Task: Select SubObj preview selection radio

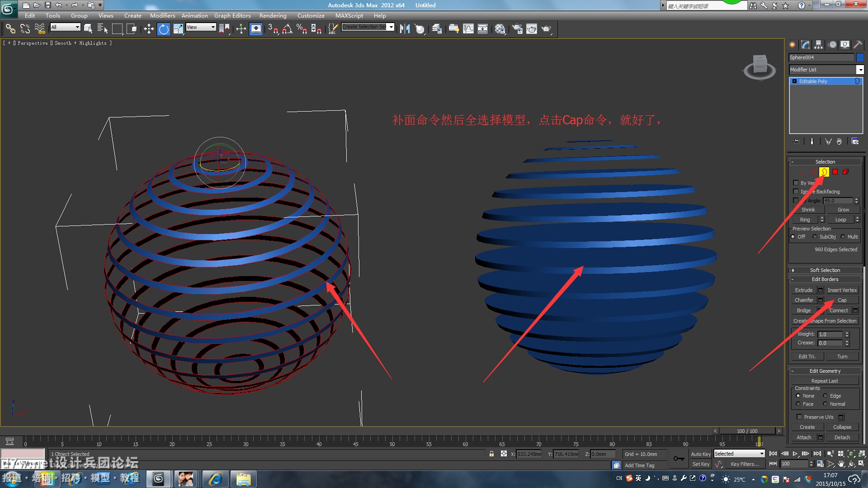Action: (815, 236)
